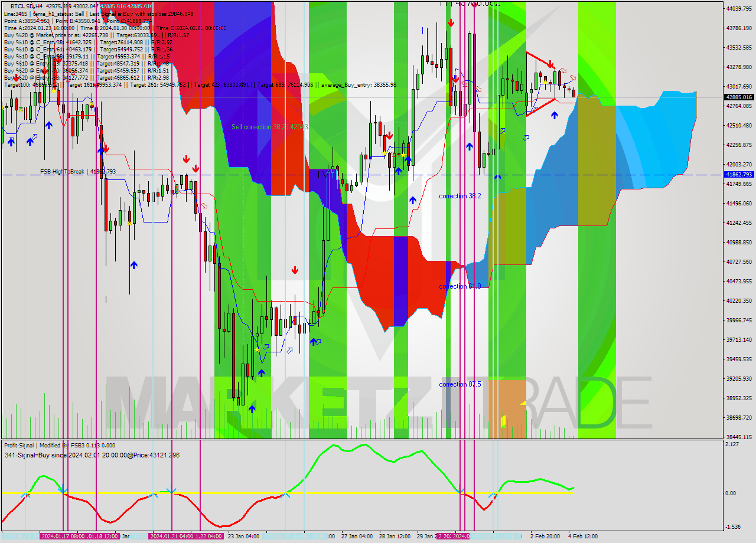Click the 41242.455 price axis value
Image resolution: width=756 pixels, height=543 pixels.
tap(739, 223)
